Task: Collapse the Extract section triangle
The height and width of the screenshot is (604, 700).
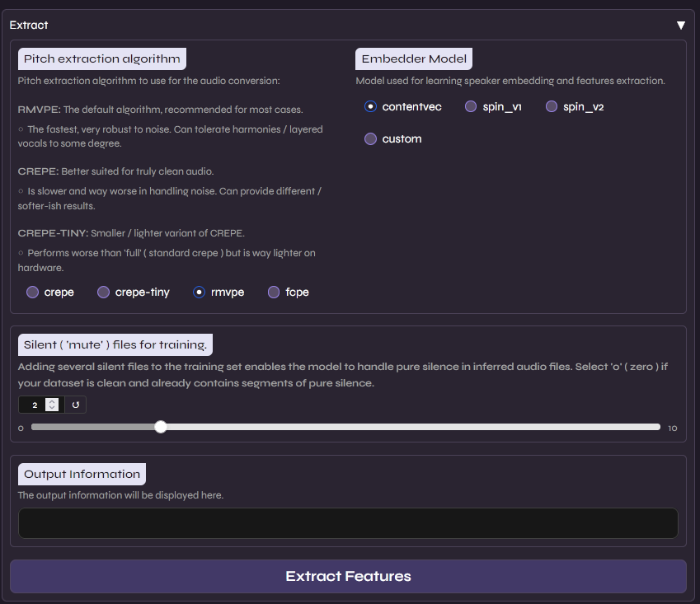Action: 681,26
